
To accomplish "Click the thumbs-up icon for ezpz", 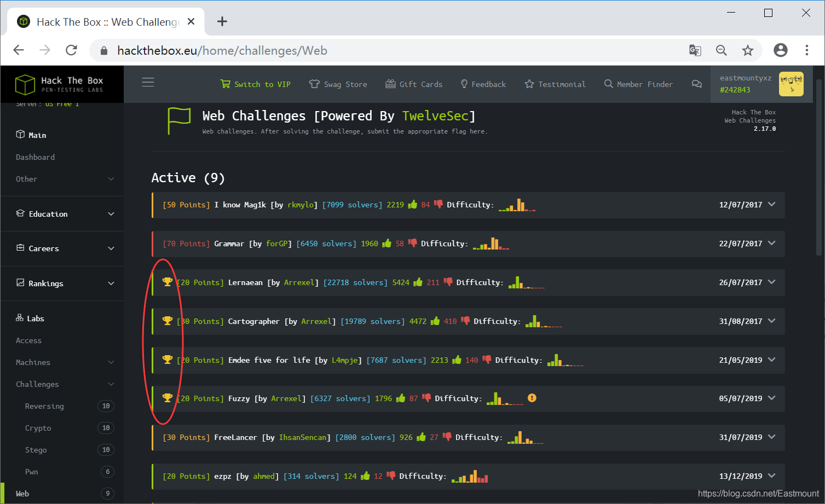I will tap(365, 476).
